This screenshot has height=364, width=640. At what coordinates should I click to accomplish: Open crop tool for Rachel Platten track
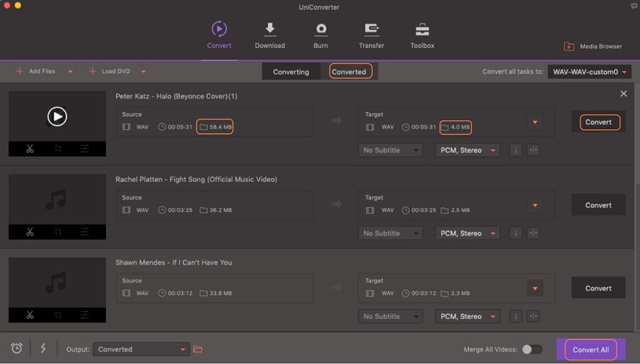pyautogui.click(x=58, y=232)
